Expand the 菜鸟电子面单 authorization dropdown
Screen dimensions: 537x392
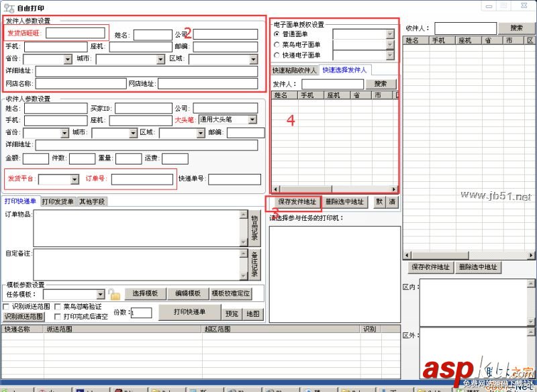coord(390,44)
